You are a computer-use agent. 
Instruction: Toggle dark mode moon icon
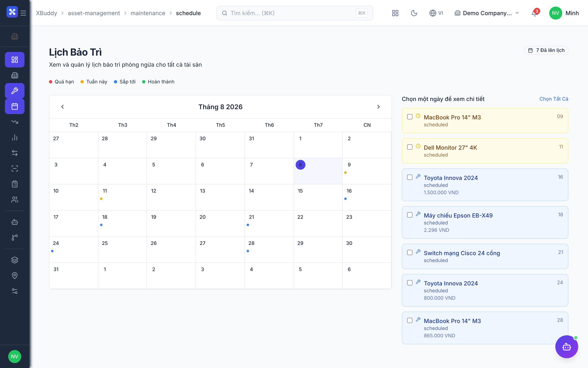pyautogui.click(x=414, y=13)
